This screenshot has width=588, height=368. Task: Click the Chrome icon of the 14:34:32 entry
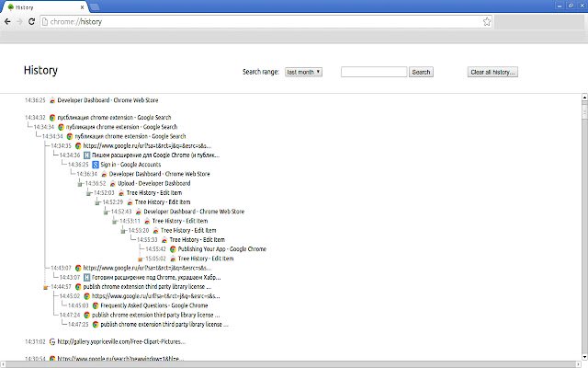click(x=52, y=118)
